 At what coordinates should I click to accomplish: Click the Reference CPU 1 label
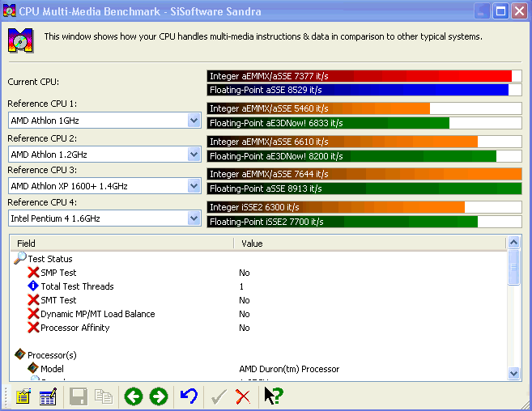coord(42,104)
